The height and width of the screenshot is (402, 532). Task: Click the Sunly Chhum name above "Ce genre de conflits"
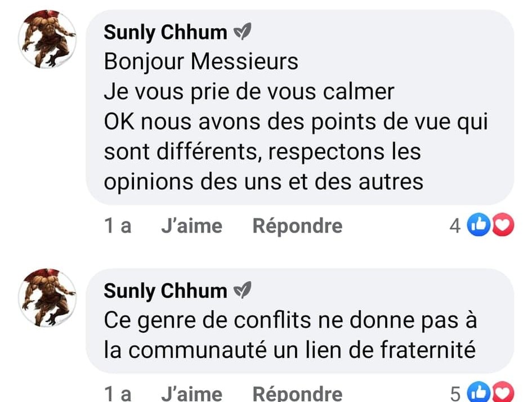[165, 291]
